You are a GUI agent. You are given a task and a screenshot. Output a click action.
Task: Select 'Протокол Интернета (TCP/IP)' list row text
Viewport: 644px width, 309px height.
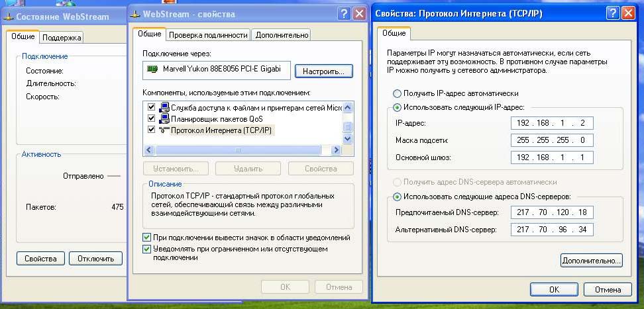tap(221, 130)
